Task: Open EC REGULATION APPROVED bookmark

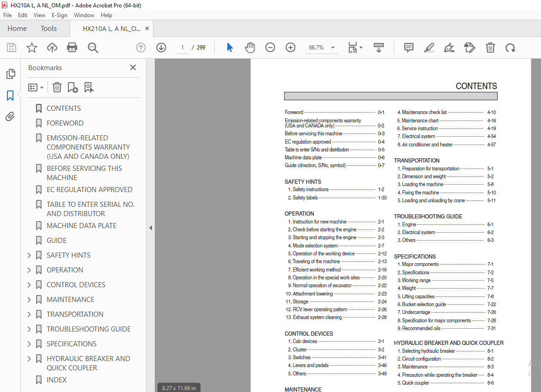Action: 89,190
